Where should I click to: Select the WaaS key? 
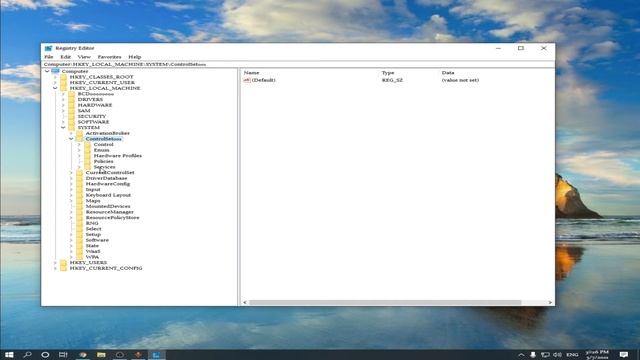[93, 251]
